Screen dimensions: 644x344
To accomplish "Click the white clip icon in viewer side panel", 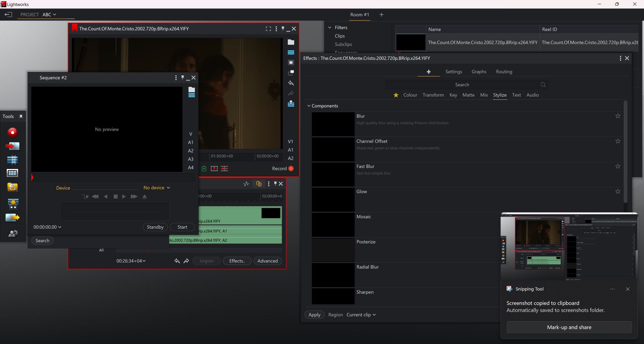I will point(291,42).
